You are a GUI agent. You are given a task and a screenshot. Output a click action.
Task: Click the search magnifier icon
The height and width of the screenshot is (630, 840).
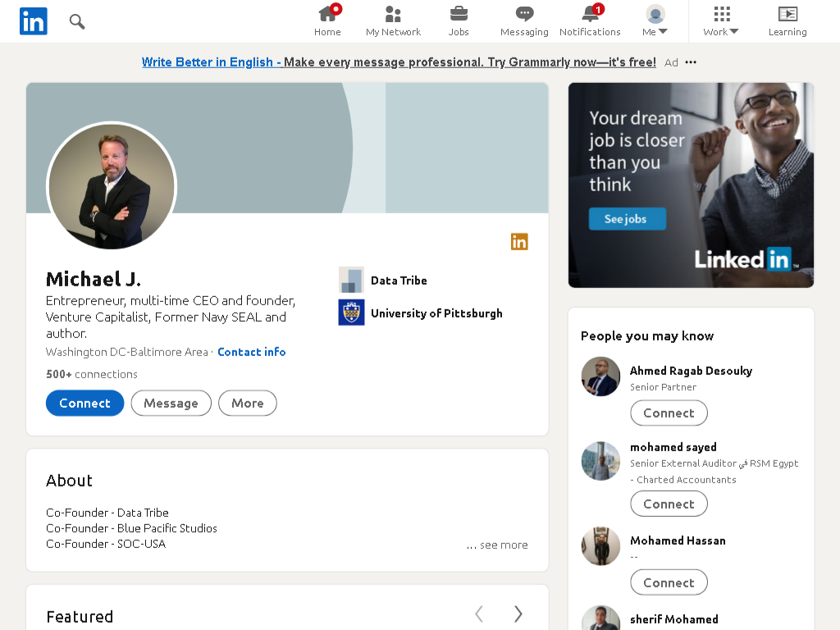(77, 21)
